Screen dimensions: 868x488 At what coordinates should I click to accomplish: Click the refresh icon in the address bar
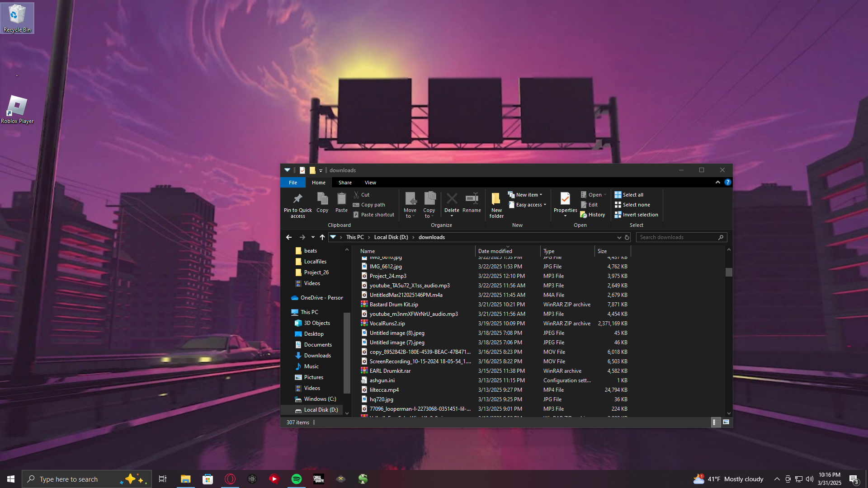627,237
